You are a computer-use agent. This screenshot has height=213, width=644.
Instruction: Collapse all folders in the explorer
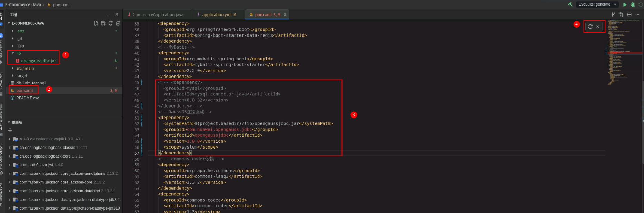tap(118, 23)
